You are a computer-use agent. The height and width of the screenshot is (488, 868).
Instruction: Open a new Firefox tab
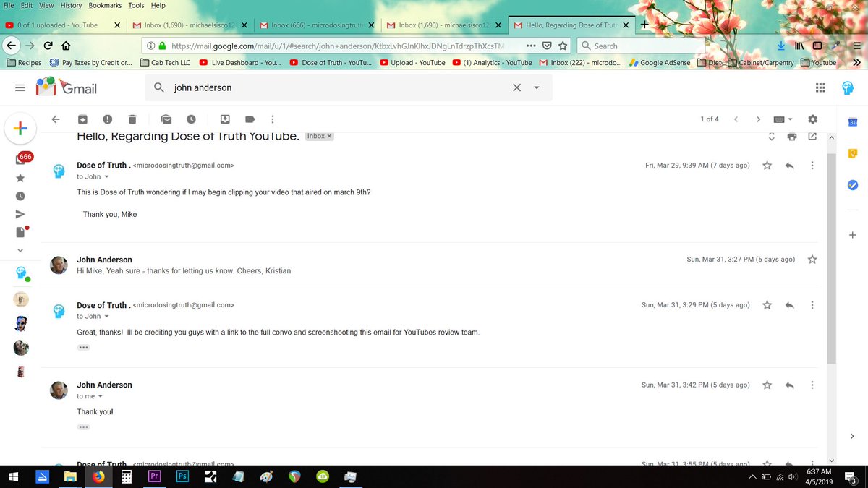click(x=644, y=25)
